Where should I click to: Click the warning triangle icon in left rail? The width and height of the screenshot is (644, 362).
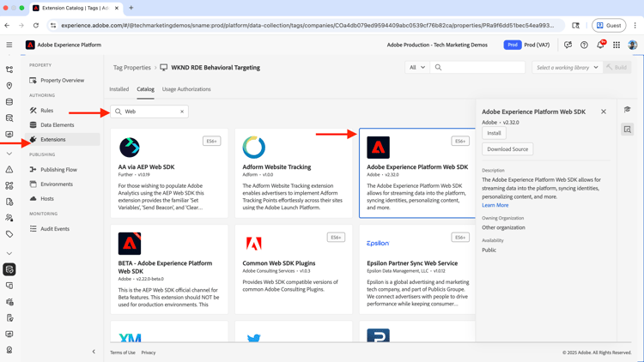tap(9, 170)
